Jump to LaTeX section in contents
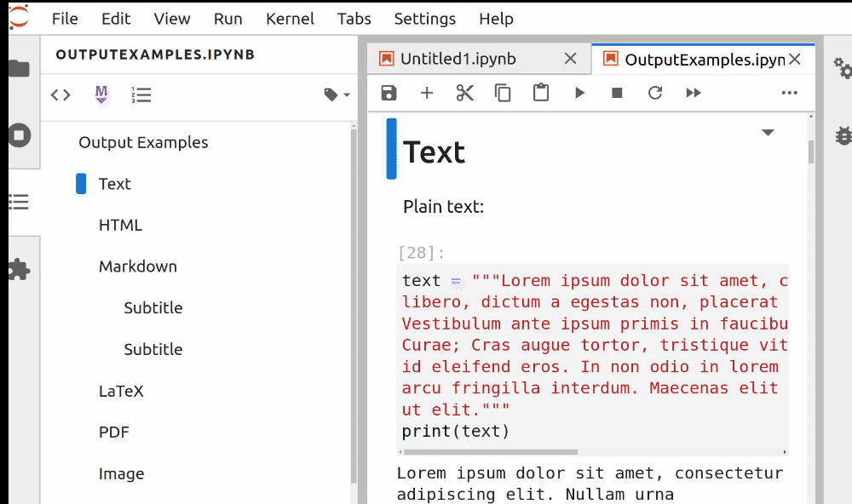 click(x=121, y=391)
